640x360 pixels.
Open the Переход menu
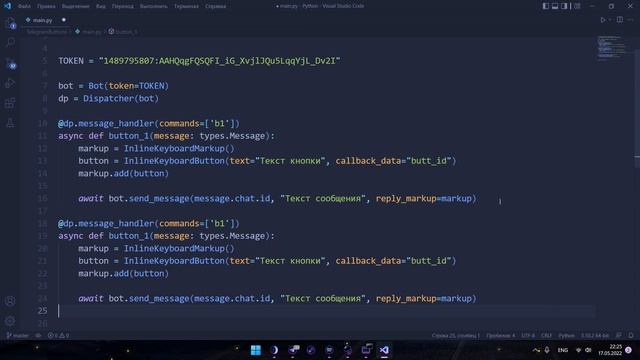coord(122,7)
